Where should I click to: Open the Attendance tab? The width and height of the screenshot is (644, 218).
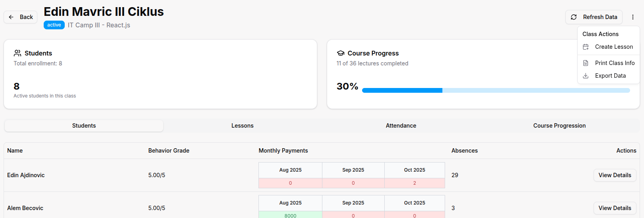(401, 126)
